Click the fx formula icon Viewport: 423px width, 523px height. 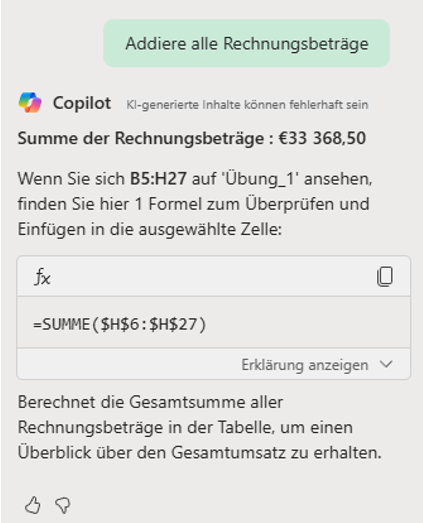pos(43,277)
